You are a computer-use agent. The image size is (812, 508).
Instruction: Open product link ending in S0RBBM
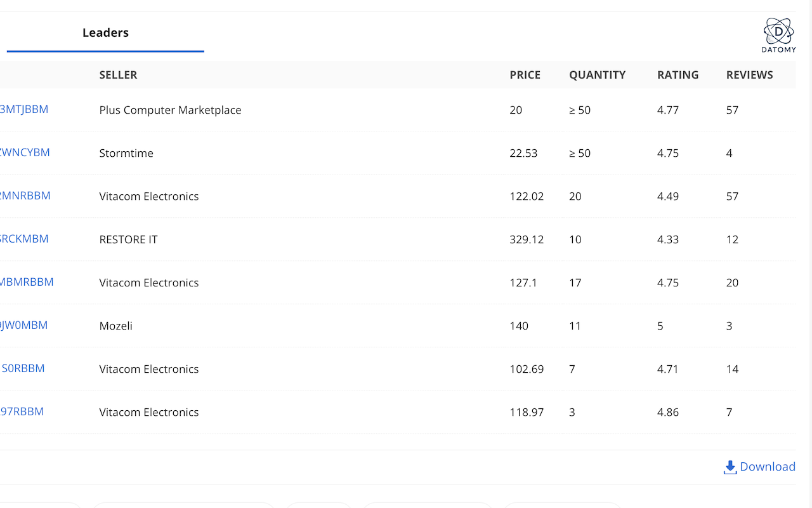[x=23, y=368]
